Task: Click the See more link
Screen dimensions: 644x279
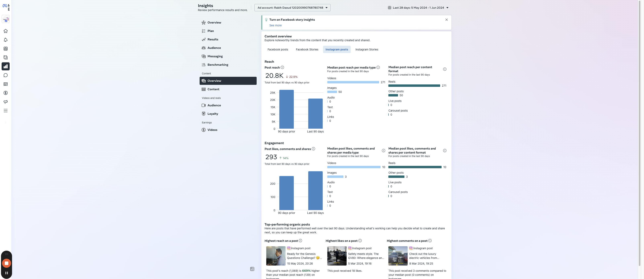Action: (275, 26)
